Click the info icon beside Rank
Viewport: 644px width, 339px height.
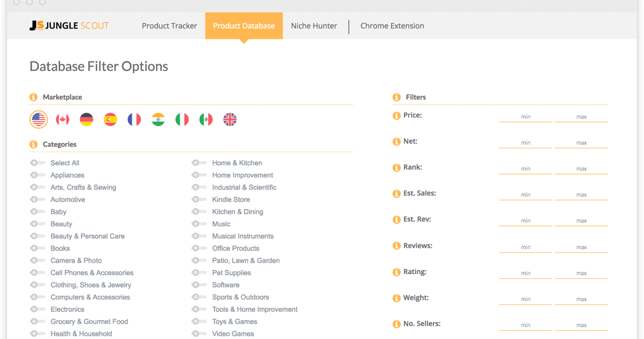(396, 168)
